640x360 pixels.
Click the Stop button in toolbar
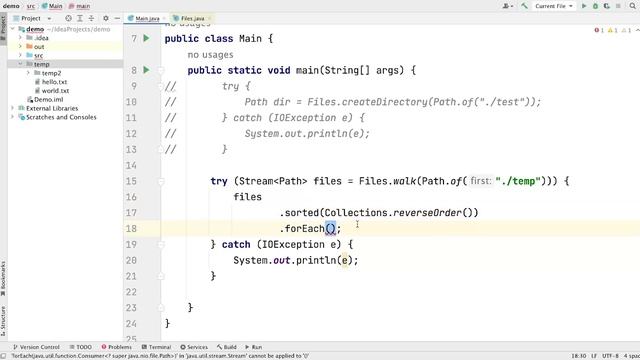618,6
